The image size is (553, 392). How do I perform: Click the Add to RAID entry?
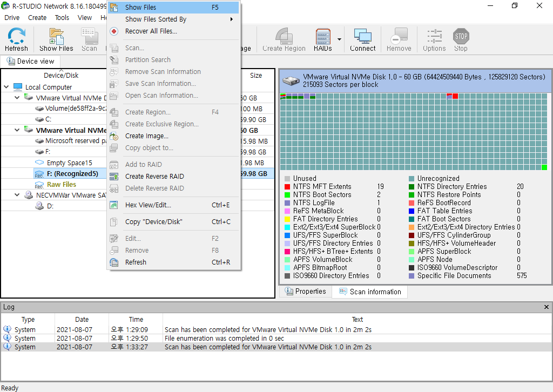[174, 164]
